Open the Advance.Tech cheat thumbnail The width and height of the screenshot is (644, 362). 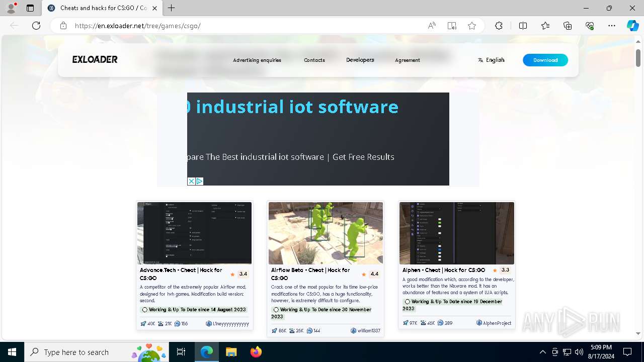[x=195, y=233]
